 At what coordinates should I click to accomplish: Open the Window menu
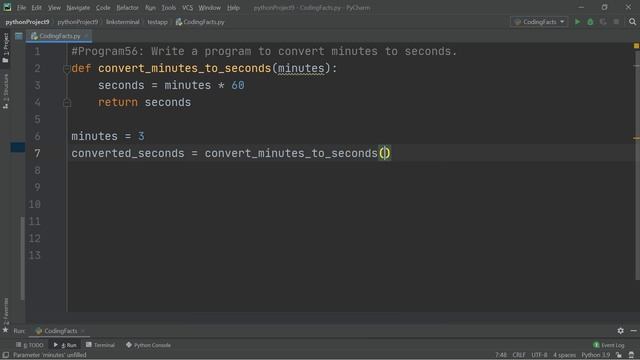tap(209, 8)
